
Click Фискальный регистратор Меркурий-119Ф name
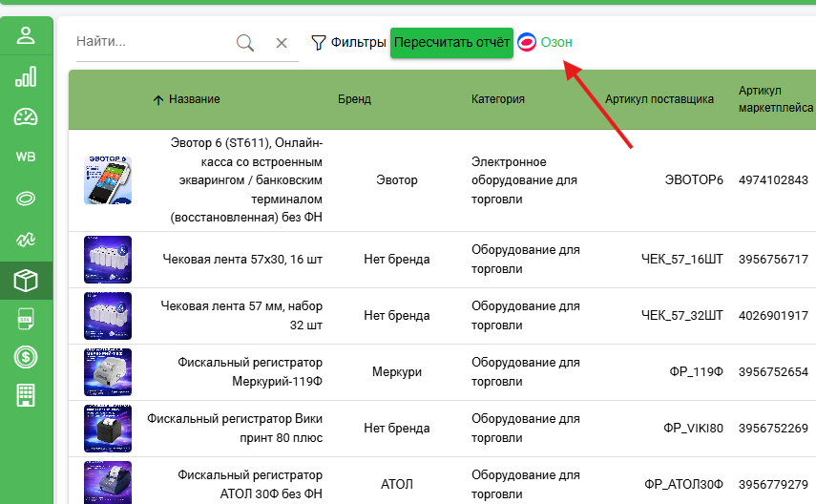250,371
